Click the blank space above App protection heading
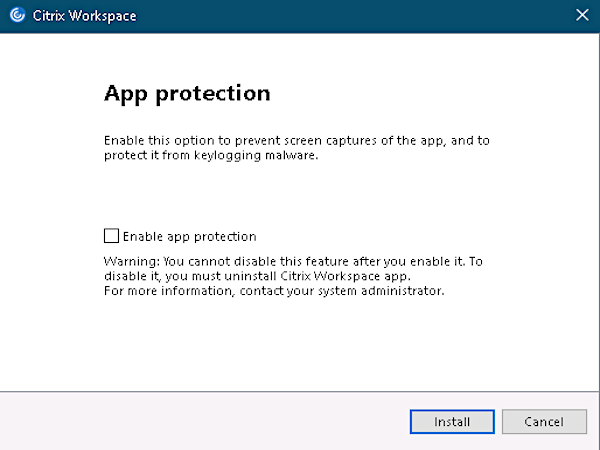 pos(300,57)
